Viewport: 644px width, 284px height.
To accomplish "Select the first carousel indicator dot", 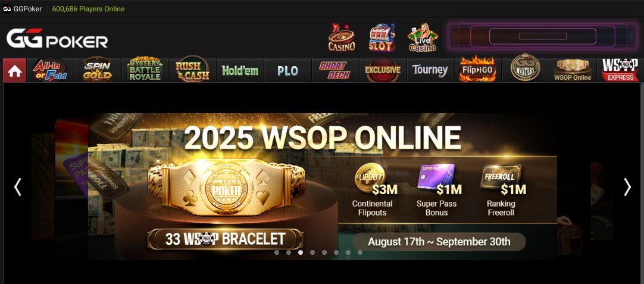I will click(x=277, y=252).
